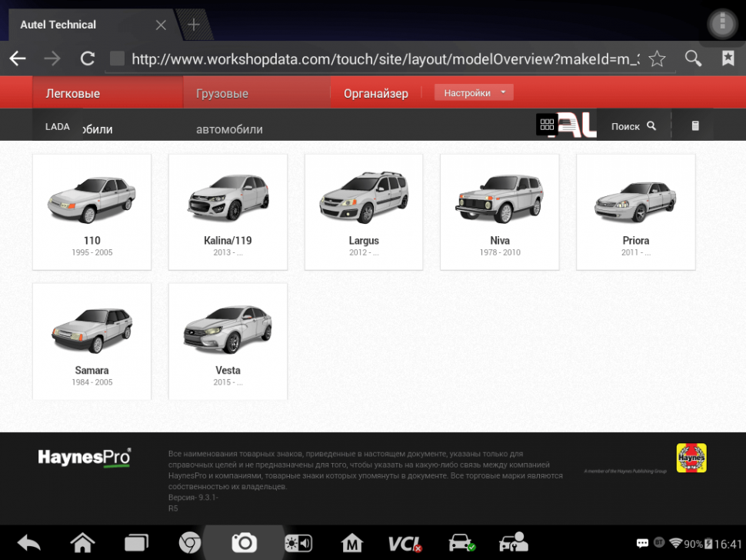The width and height of the screenshot is (746, 560).
Task: Choose the Vesta 2015 model card
Action: (228, 342)
